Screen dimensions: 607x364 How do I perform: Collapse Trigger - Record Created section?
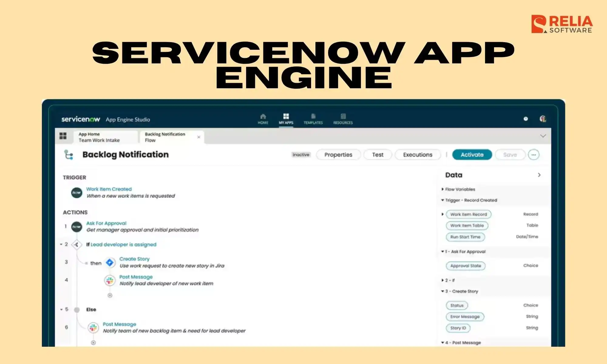(443, 200)
